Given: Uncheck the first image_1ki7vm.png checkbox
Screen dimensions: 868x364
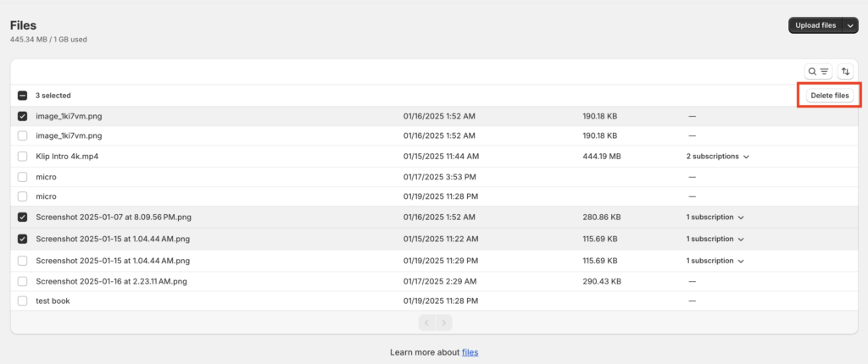Looking at the screenshot, I should click(x=23, y=117).
